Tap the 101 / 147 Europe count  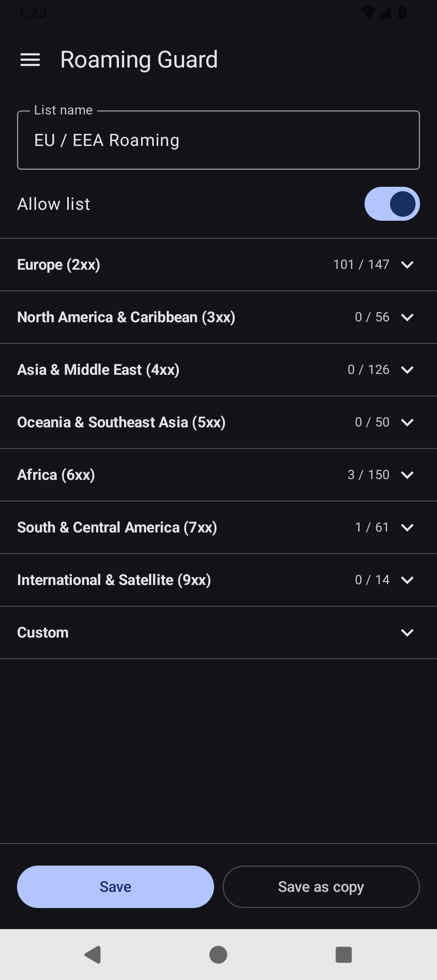tap(361, 265)
